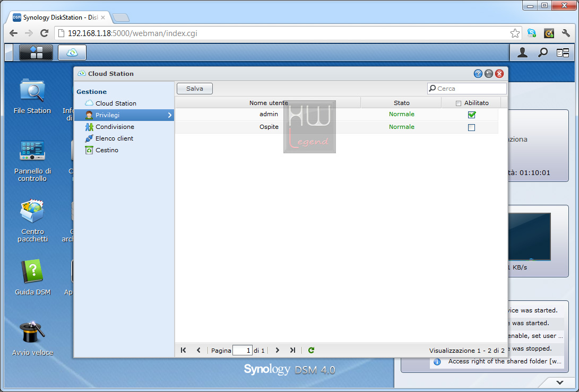Click the browser forward arrow
Image resolution: width=579 pixels, height=392 pixels.
pos(29,33)
